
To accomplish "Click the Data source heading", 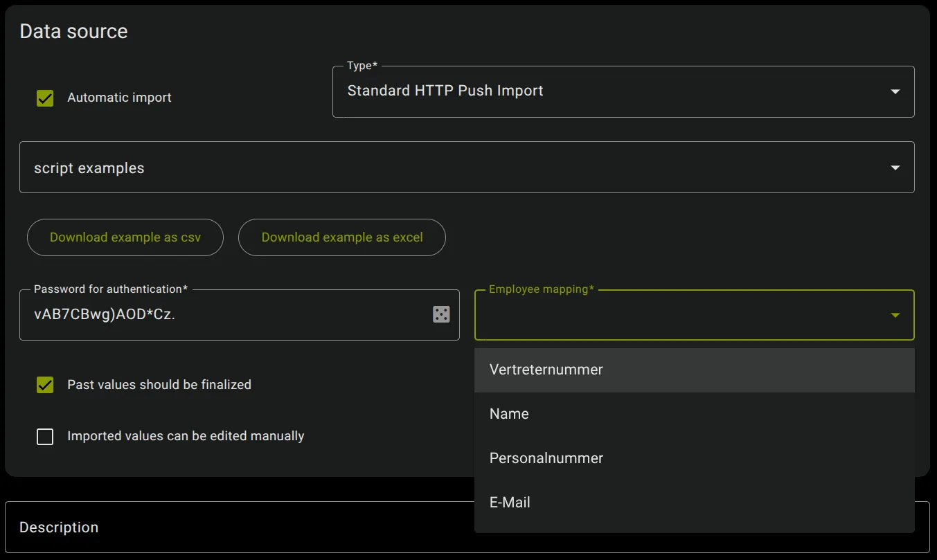I will click(x=73, y=30).
